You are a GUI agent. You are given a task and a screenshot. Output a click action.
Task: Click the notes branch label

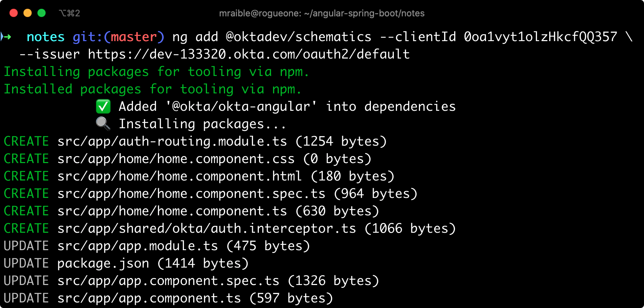click(45, 37)
